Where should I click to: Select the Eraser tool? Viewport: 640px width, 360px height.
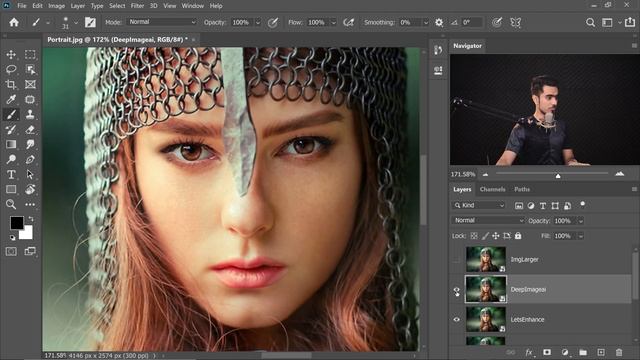(x=30, y=129)
